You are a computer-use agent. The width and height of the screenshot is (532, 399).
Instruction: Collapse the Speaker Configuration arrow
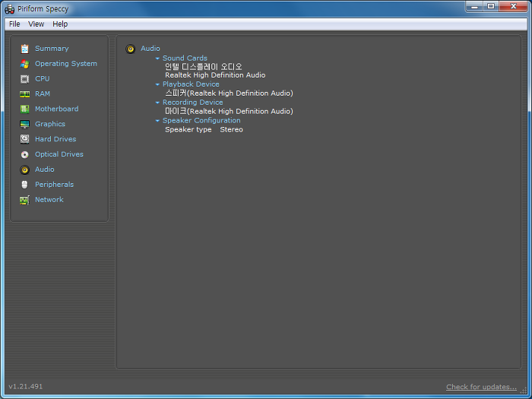pyautogui.click(x=157, y=121)
